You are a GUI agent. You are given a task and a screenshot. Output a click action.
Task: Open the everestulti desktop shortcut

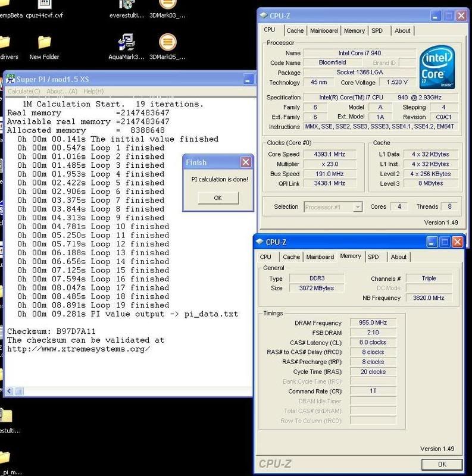(127, 9)
